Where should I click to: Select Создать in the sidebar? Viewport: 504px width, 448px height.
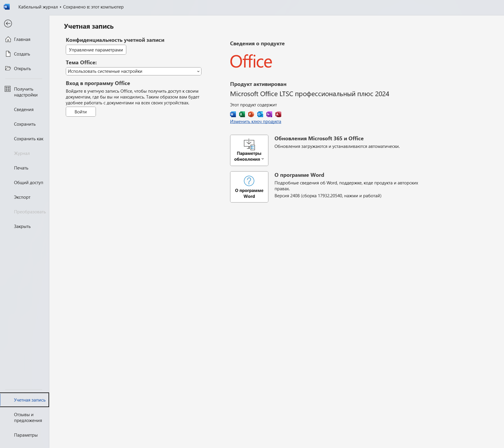click(x=25, y=54)
